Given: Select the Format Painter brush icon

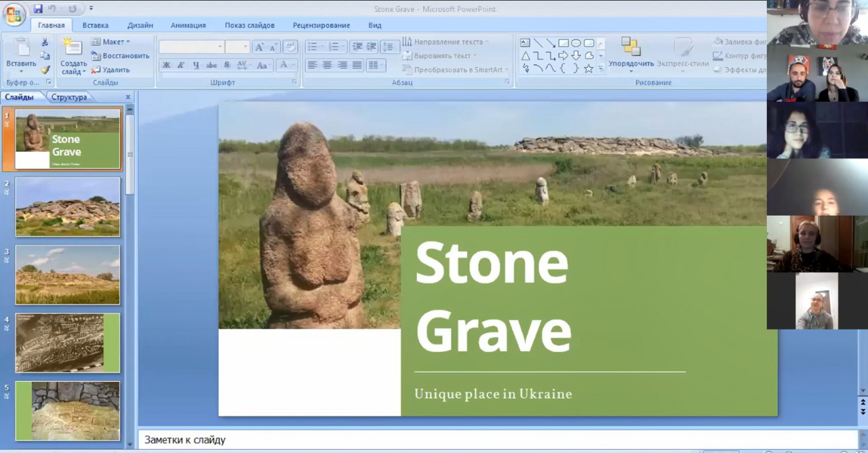Looking at the screenshot, I should point(45,70).
